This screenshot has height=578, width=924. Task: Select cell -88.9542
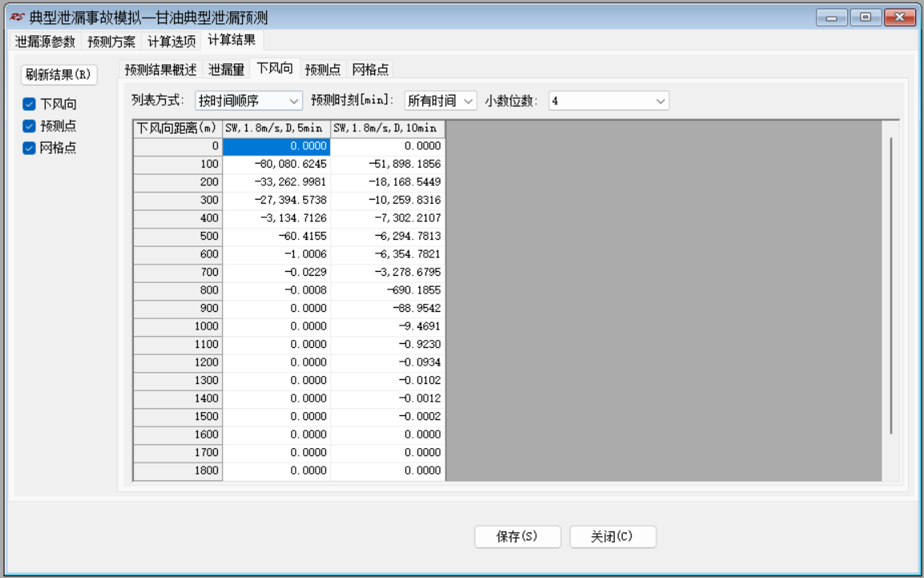pyautogui.click(x=388, y=308)
